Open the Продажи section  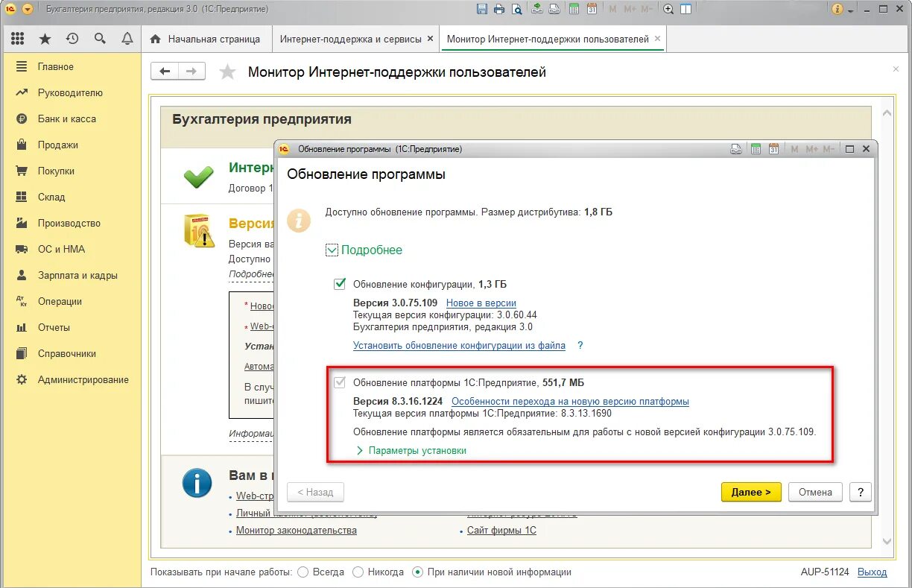(x=71, y=145)
